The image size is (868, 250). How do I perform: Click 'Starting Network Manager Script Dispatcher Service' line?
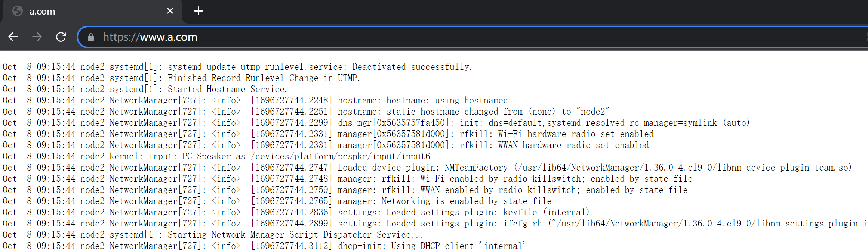click(295, 235)
